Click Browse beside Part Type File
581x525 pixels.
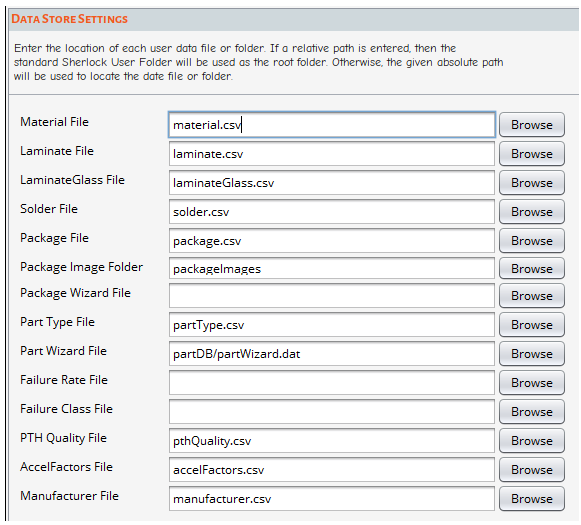click(532, 325)
